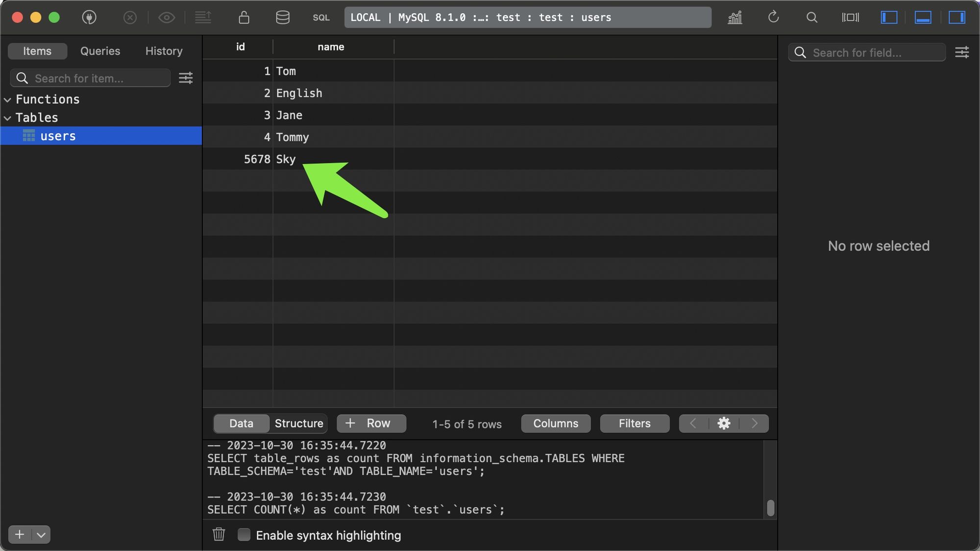Select the cell containing Tommy
Image resolution: width=980 pixels, height=551 pixels.
click(x=333, y=137)
